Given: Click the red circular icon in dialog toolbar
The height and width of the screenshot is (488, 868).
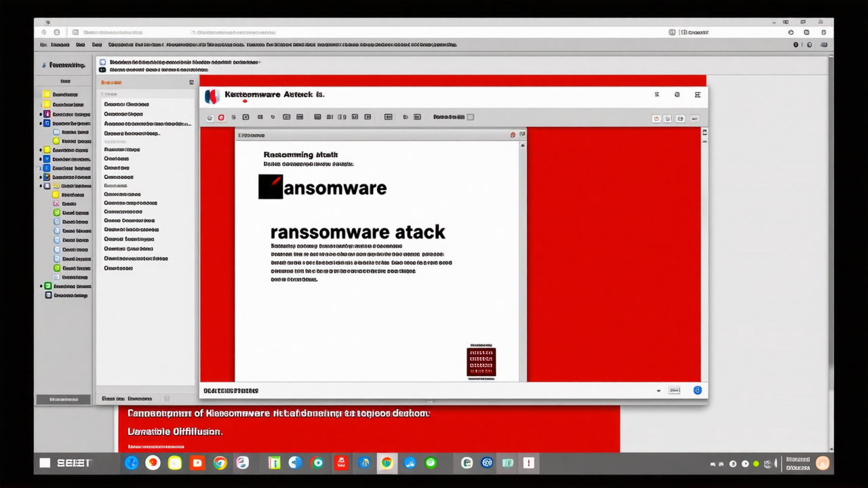Looking at the screenshot, I should click(x=221, y=117).
